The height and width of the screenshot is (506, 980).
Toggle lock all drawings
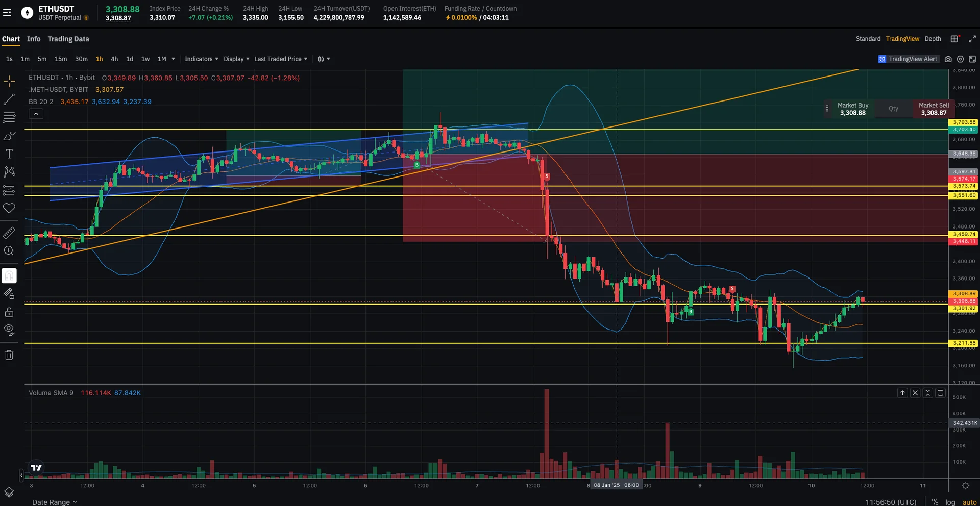tap(9, 312)
